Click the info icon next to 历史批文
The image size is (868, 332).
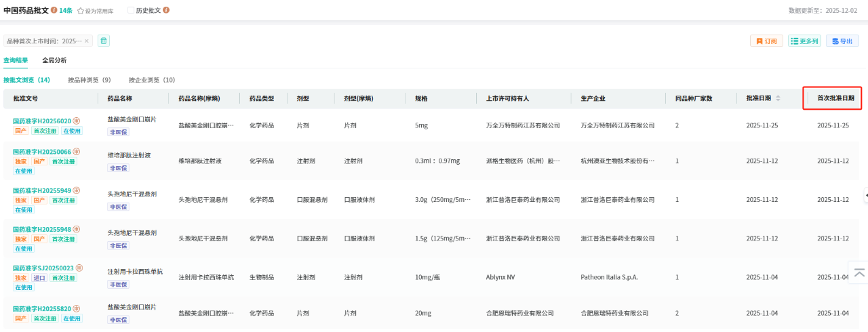tap(166, 11)
